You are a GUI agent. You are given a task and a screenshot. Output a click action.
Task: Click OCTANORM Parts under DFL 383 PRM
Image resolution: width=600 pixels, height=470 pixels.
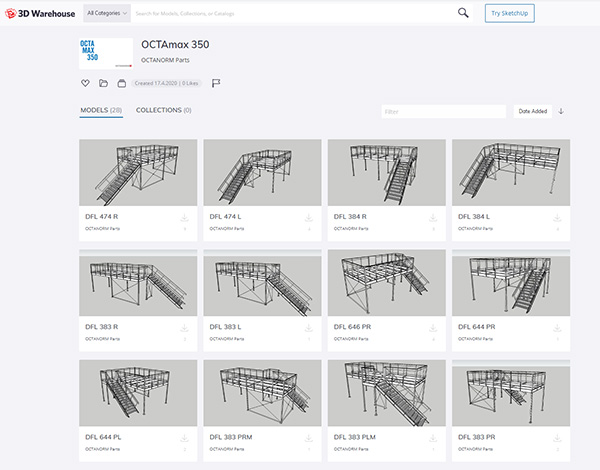coord(227,449)
